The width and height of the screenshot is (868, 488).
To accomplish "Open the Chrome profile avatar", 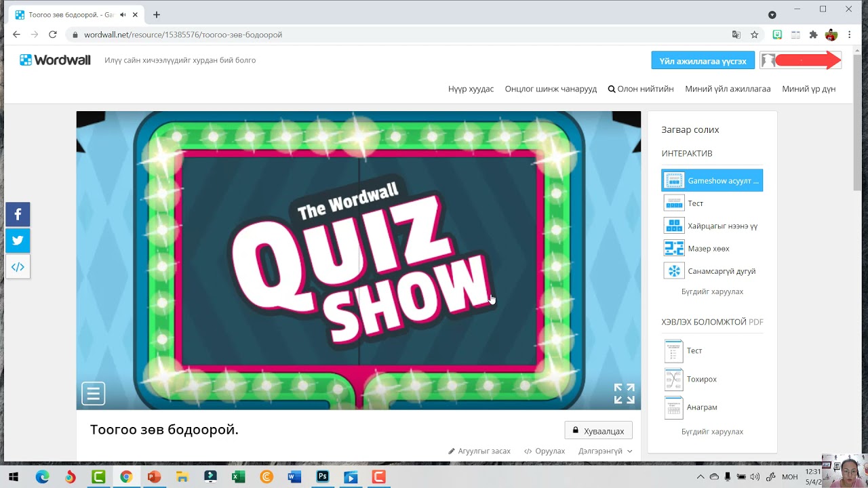I will [831, 35].
